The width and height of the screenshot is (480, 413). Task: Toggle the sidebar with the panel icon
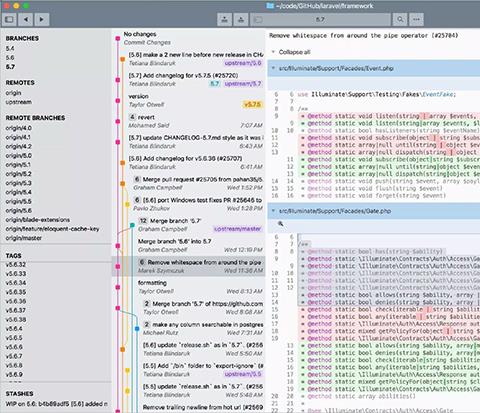9,19
